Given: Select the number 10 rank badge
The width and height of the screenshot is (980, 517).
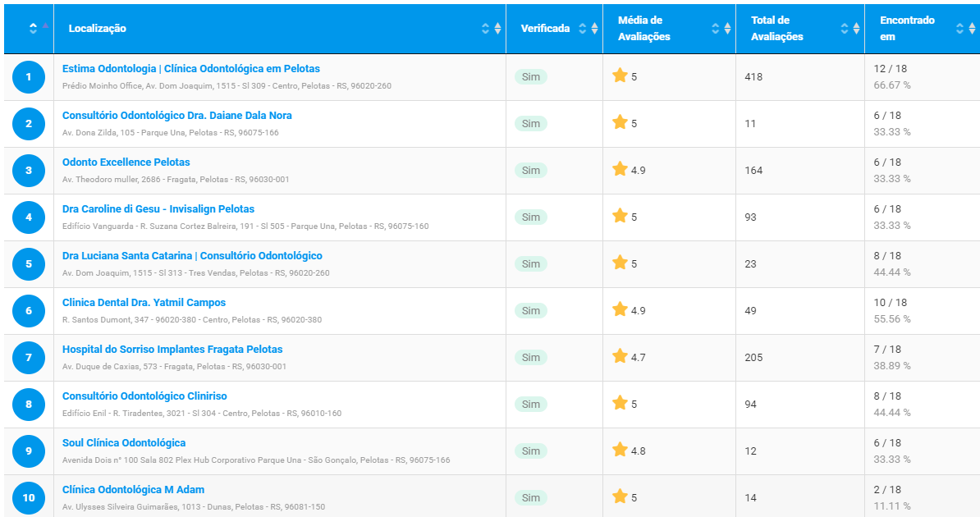Looking at the screenshot, I should coord(29,497).
